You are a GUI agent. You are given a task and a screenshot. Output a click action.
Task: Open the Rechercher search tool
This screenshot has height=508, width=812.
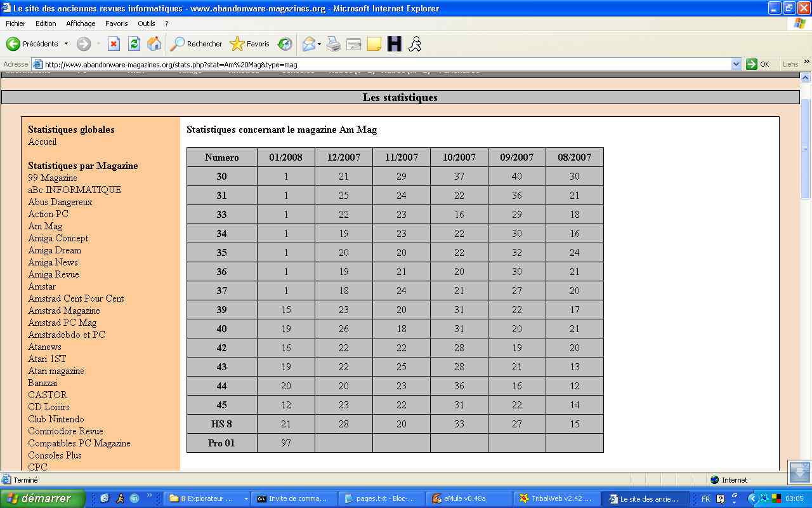click(196, 44)
